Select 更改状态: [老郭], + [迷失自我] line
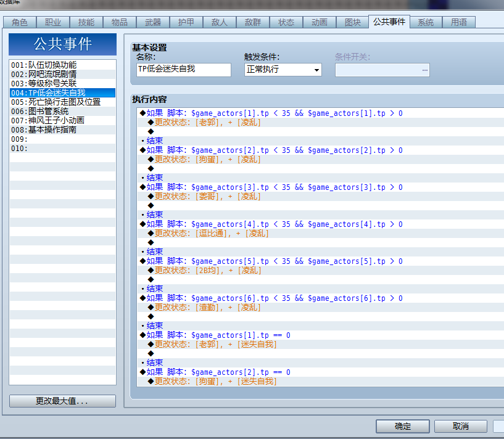The height and width of the screenshot is (439, 504). tap(320, 345)
